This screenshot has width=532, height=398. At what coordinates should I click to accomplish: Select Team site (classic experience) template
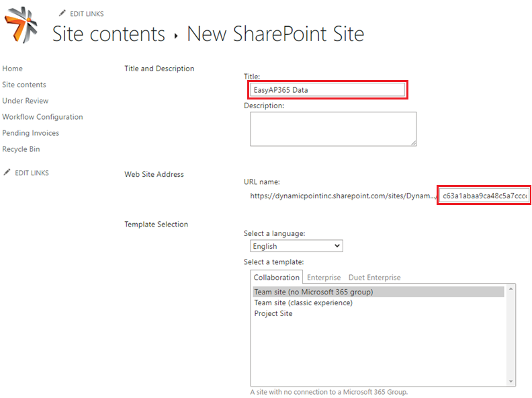click(x=303, y=303)
